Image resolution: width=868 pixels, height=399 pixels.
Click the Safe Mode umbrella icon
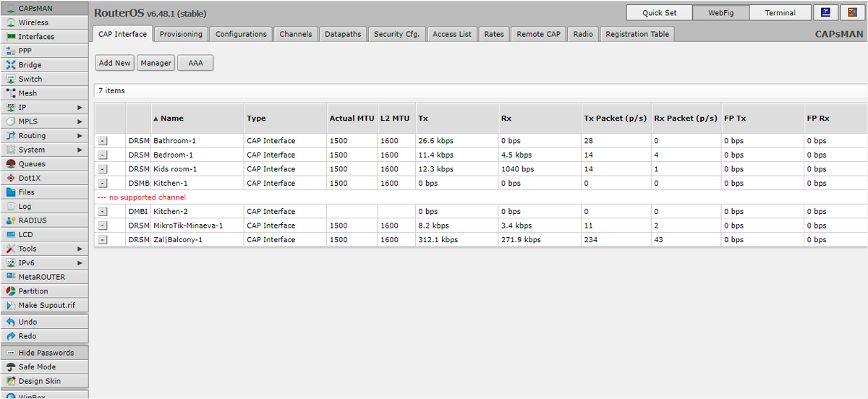tap(11, 367)
